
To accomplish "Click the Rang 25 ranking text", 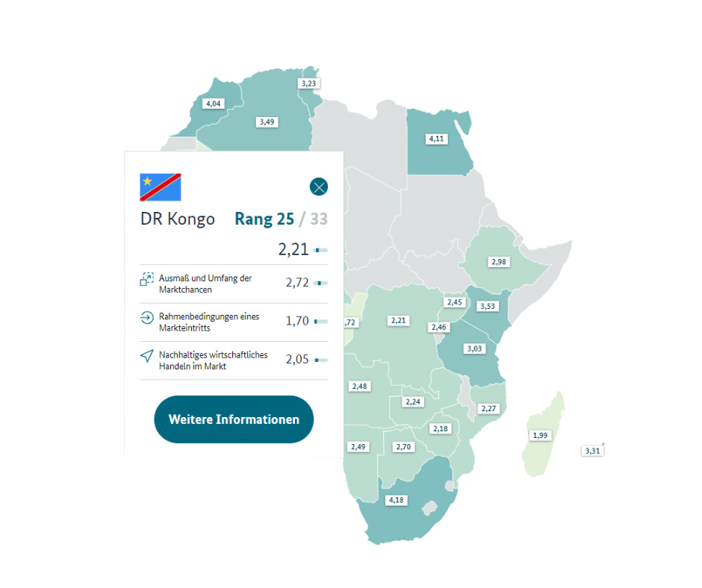I will [x=264, y=219].
